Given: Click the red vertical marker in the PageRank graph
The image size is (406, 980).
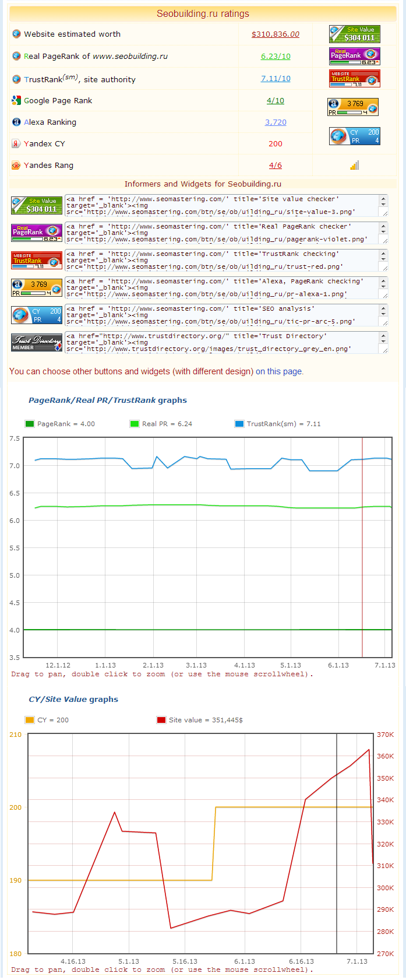Looking at the screenshot, I should click(362, 548).
